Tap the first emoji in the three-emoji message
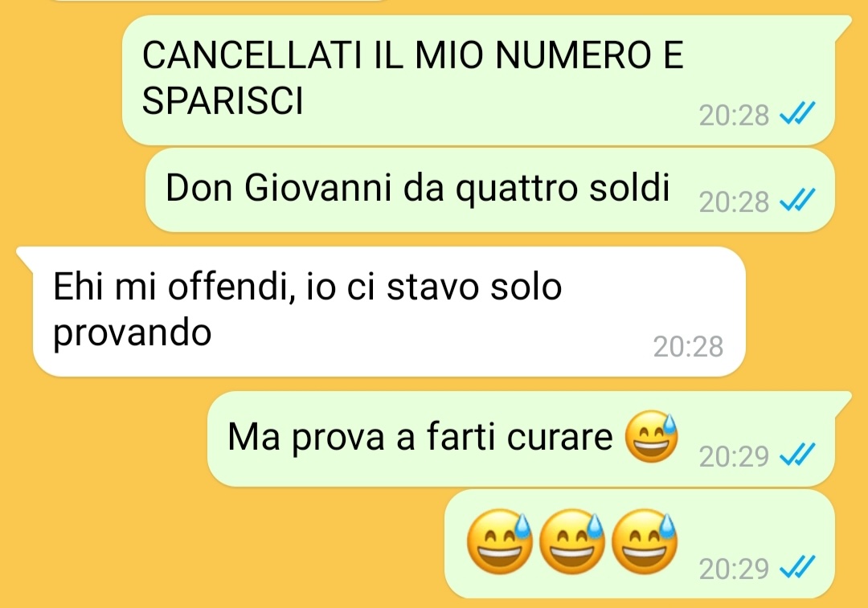Viewport: 868px width, 608px height. [x=499, y=541]
